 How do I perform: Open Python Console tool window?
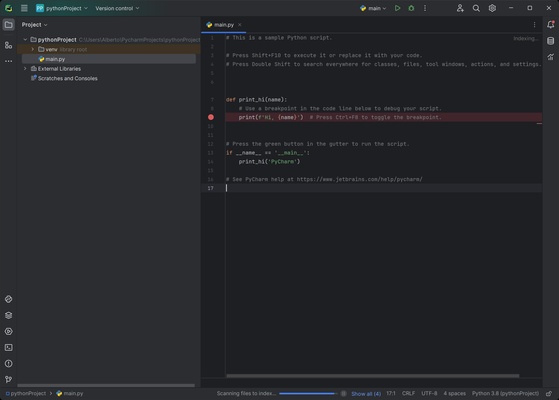[x=9, y=331]
